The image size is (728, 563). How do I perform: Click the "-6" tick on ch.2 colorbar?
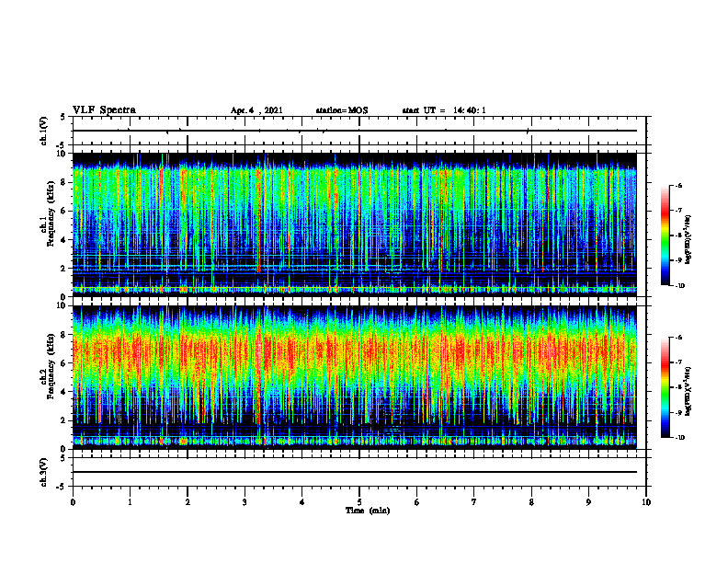tap(678, 338)
